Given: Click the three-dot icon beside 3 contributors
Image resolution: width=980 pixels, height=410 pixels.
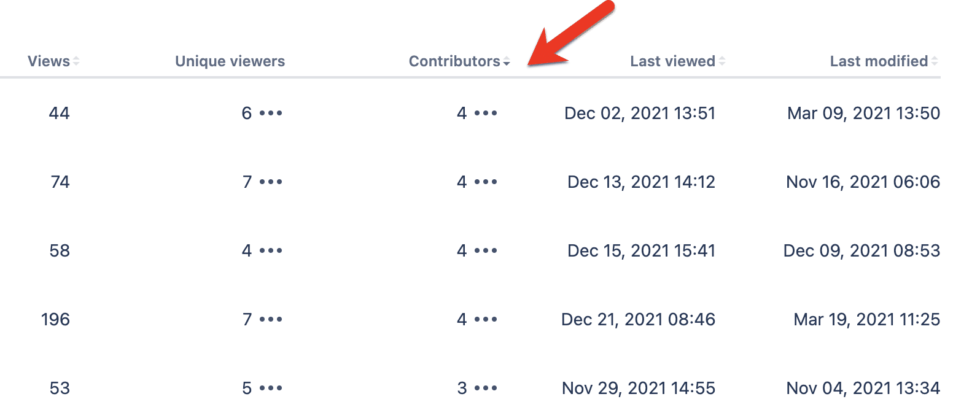Looking at the screenshot, I should click(x=485, y=388).
